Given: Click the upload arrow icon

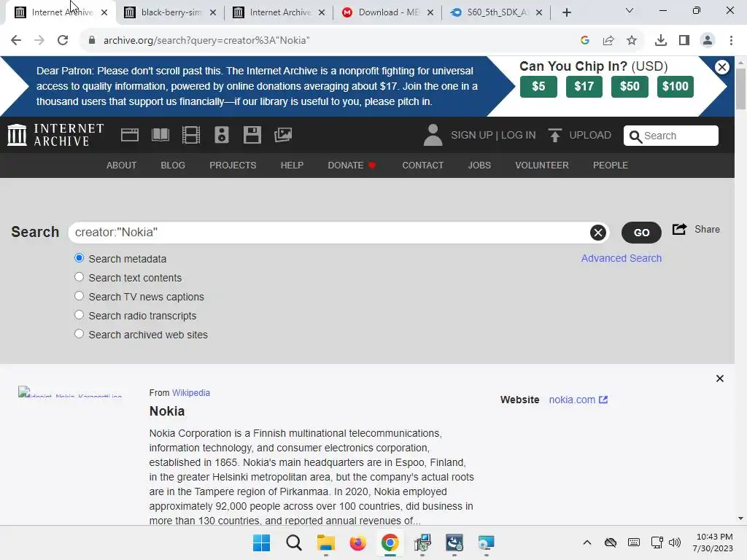Looking at the screenshot, I should tap(554, 135).
